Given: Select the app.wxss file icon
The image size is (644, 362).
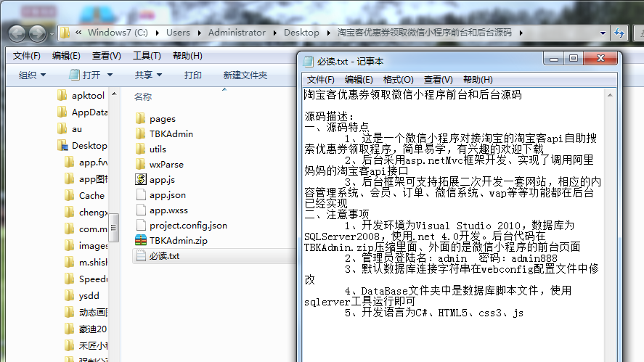Looking at the screenshot, I should click(x=141, y=210).
